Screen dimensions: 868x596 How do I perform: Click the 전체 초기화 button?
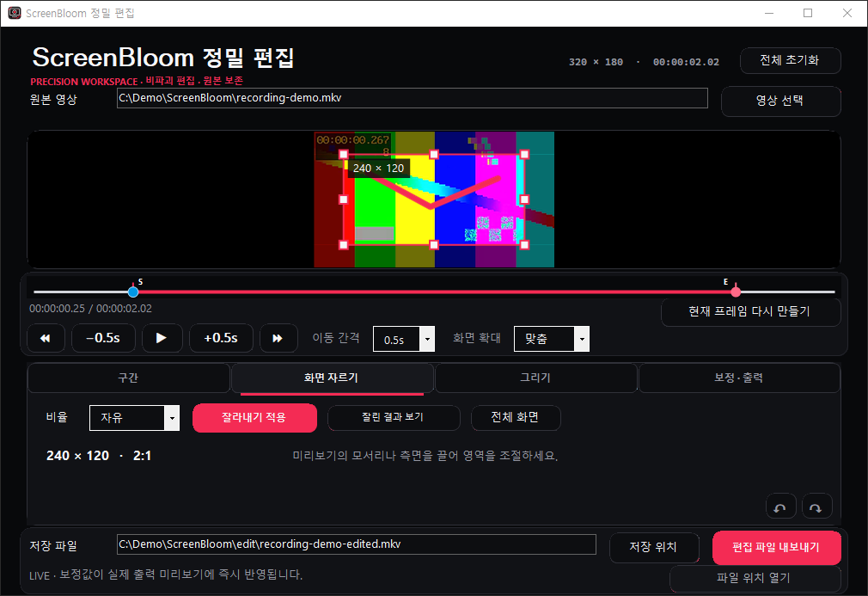coord(790,60)
